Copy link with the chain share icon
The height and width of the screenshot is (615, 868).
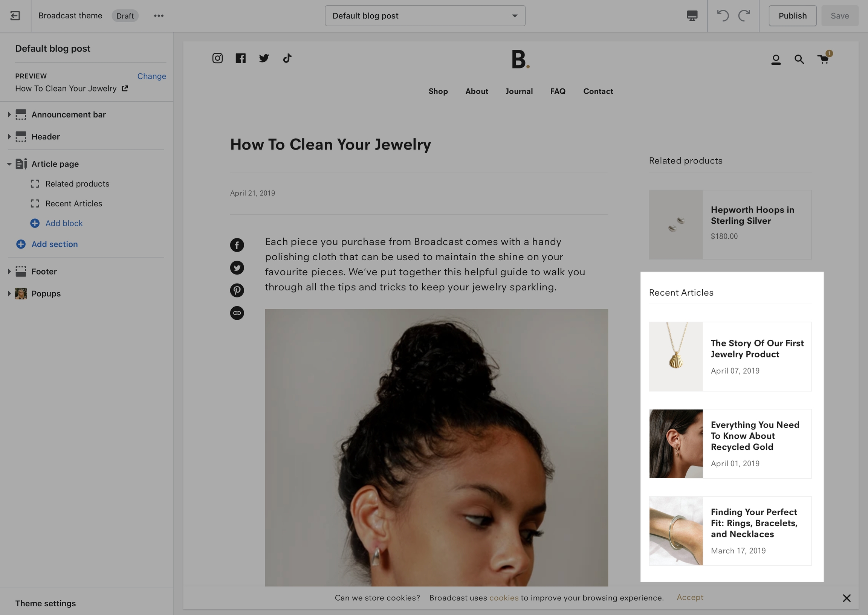(x=237, y=313)
